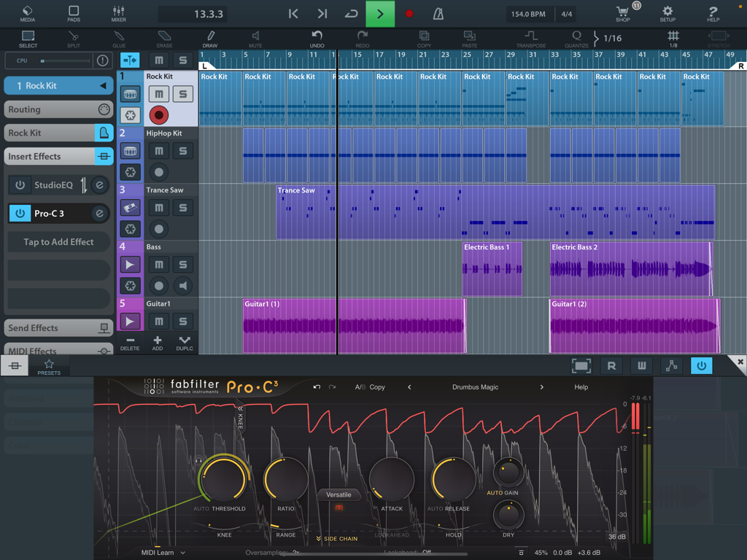Open the Transpose function
This screenshot has width=747, height=560.
531,39
